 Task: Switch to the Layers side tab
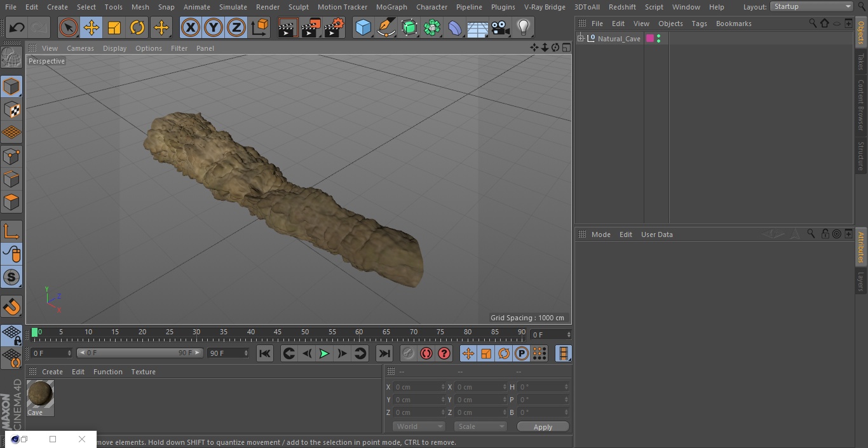click(861, 281)
